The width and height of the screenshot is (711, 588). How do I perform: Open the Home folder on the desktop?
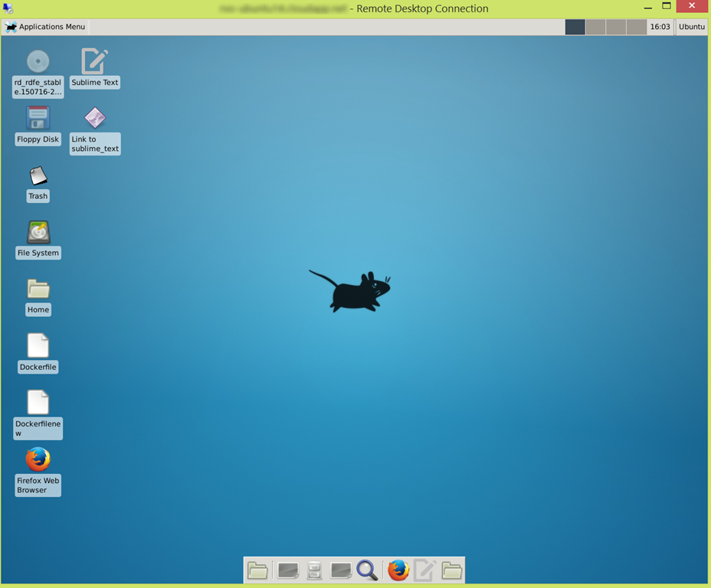coord(38,289)
